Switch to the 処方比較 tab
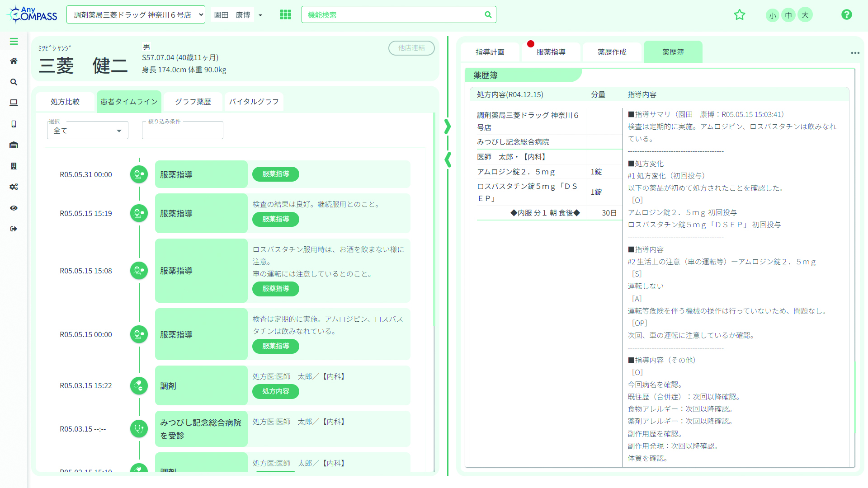The height and width of the screenshot is (488, 868). (x=65, y=102)
